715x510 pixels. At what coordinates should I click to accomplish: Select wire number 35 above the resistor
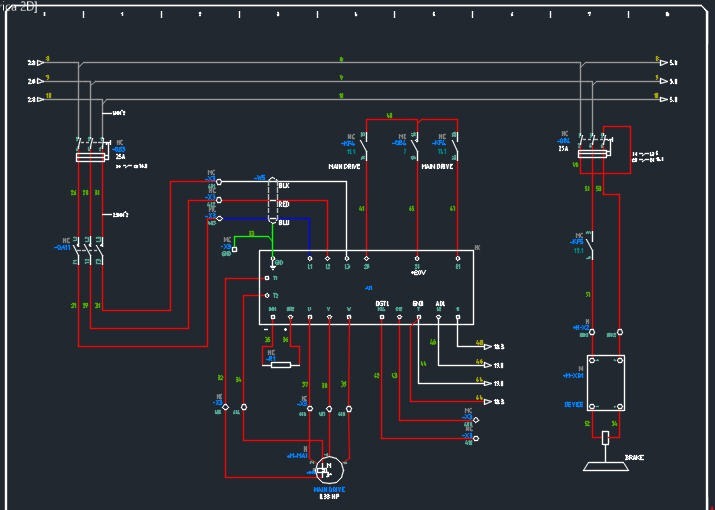point(268,339)
